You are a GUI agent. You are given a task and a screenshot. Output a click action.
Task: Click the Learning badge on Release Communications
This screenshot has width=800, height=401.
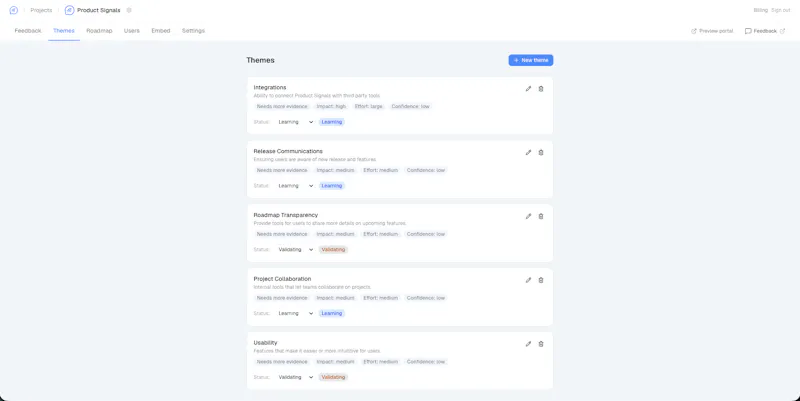click(332, 186)
